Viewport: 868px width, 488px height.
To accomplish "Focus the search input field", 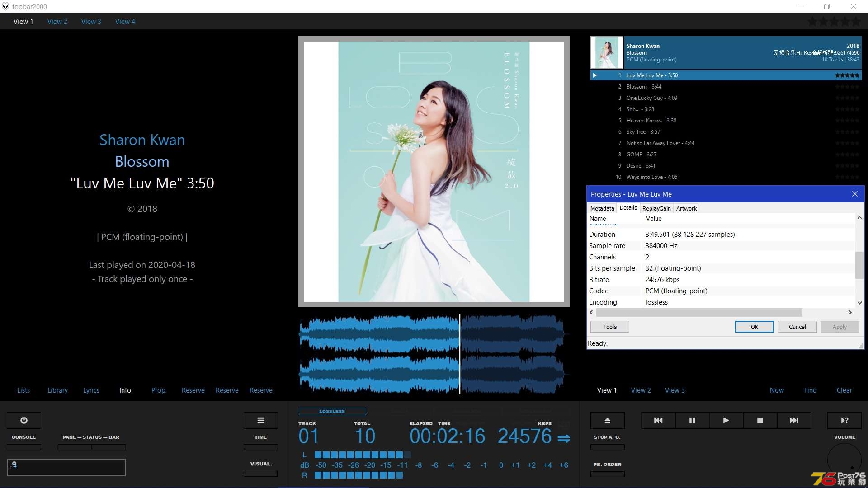I will pyautogui.click(x=66, y=467).
